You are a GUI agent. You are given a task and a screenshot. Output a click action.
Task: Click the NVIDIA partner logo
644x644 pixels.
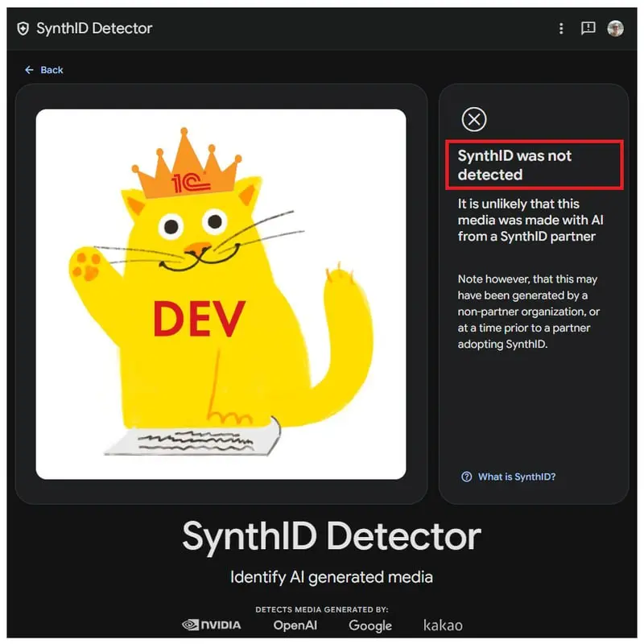[x=212, y=625]
